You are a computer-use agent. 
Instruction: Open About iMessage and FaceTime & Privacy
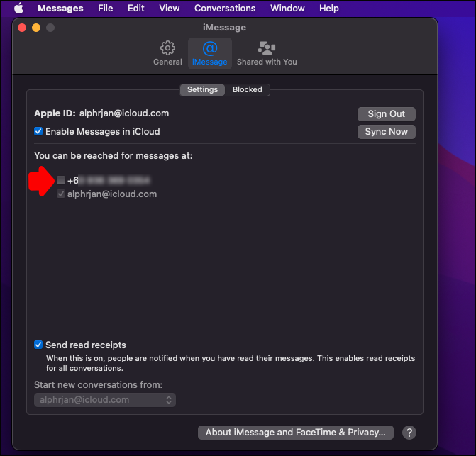tap(295, 433)
